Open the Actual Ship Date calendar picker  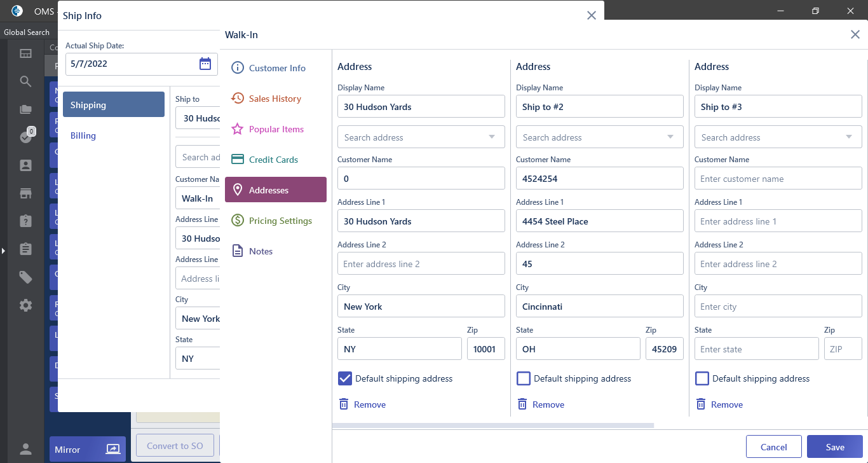click(205, 64)
